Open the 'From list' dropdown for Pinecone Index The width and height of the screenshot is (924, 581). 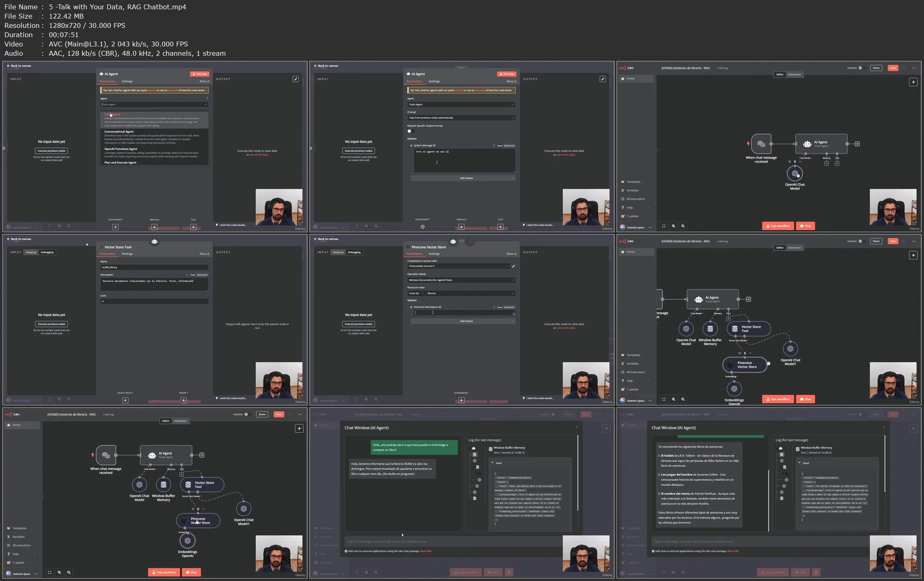[416, 293]
